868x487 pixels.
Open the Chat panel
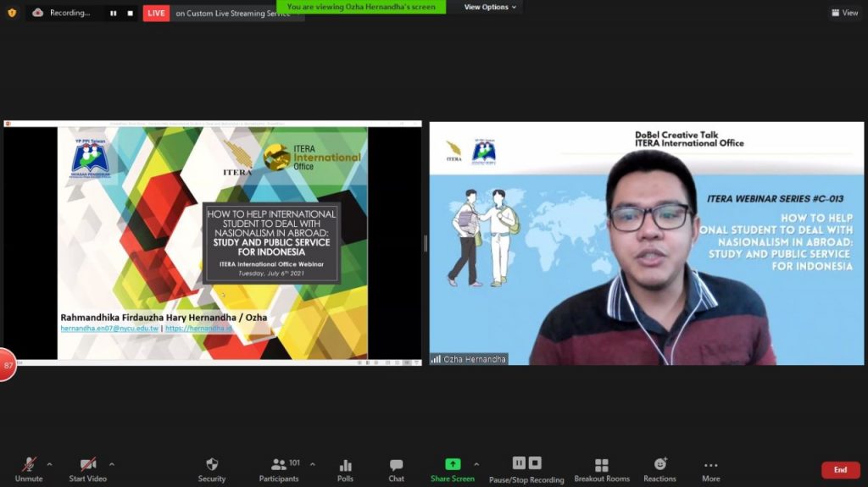(397, 469)
